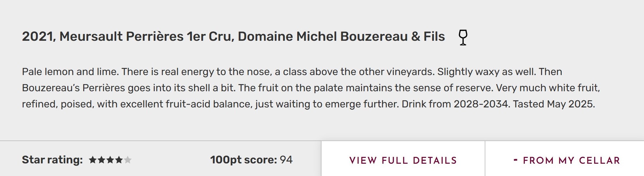The width and height of the screenshot is (644, 176).
Task: Click the third star in the rating
Action: pyautogui.click(x=110, y=160)
